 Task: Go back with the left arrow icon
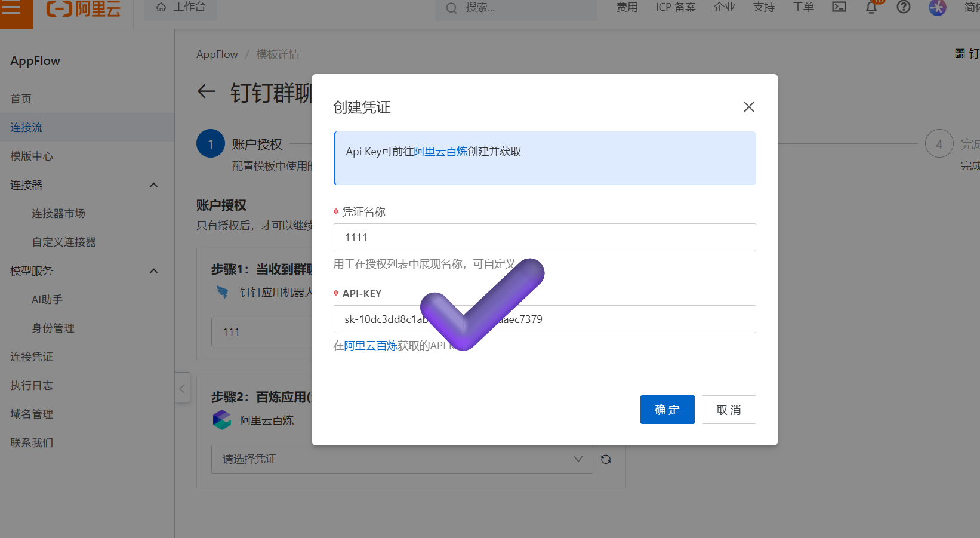click(206, 91)
